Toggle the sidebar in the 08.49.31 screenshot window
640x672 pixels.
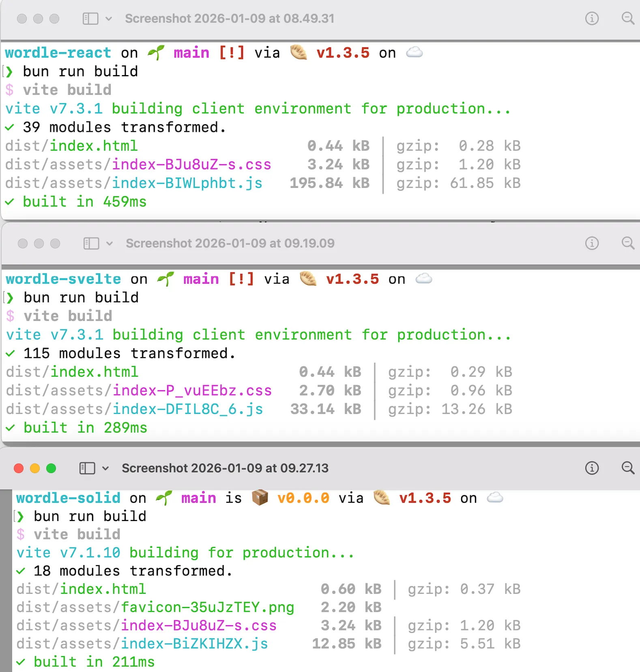(90, 19)
